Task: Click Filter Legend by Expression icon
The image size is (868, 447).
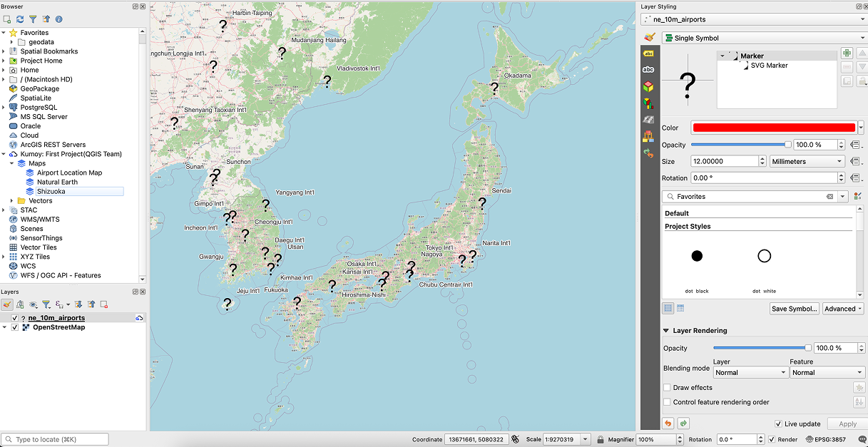Action: (x=59, y=304)
